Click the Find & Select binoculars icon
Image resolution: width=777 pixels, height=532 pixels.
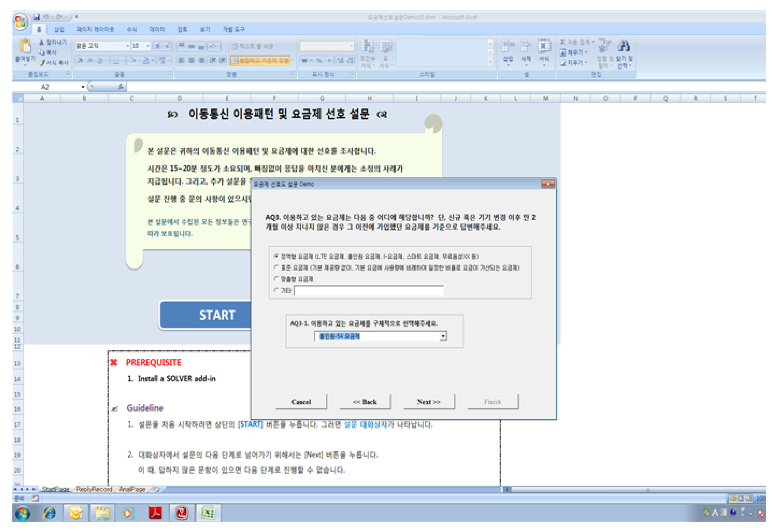(x=624, y=46)
